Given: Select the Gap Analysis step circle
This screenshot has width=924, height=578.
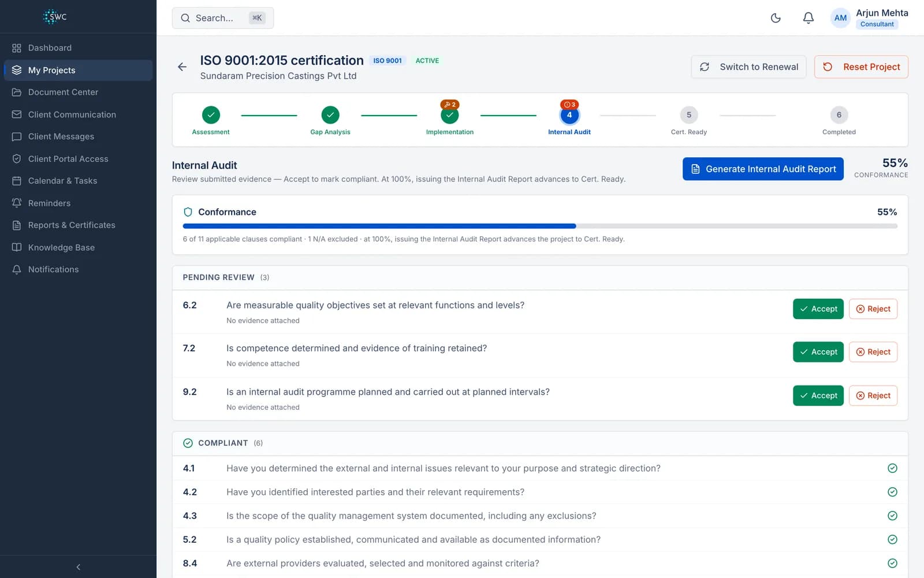Looking at the screenshot, I should (330, 115).
